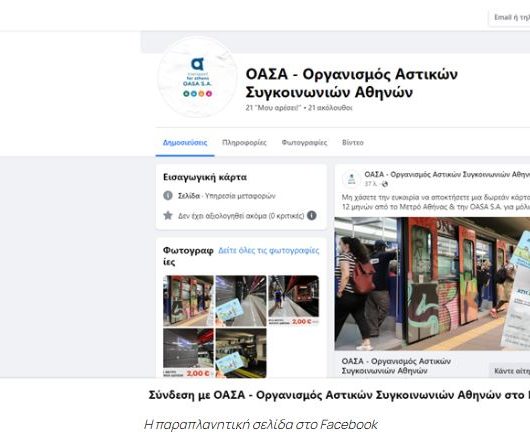Open the bottom thumbnail with blue card
Viewport: 530px width, 442px height.
click(241, 353)
